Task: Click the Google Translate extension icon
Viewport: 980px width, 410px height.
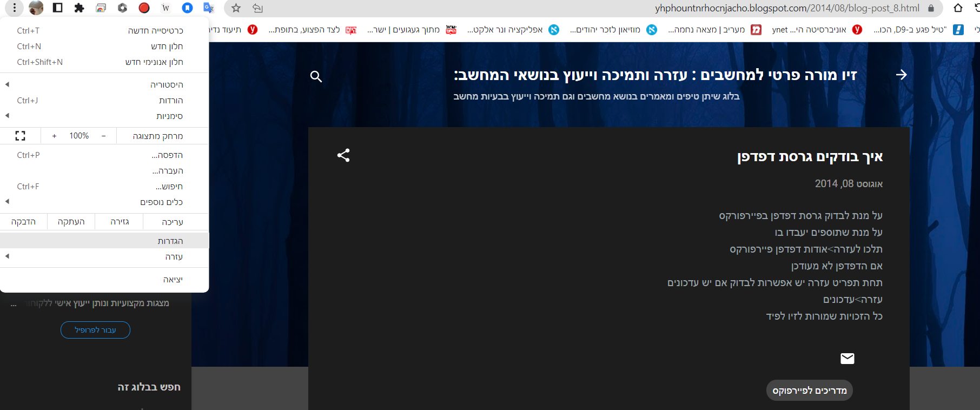Action: click(x=208, y=8)
